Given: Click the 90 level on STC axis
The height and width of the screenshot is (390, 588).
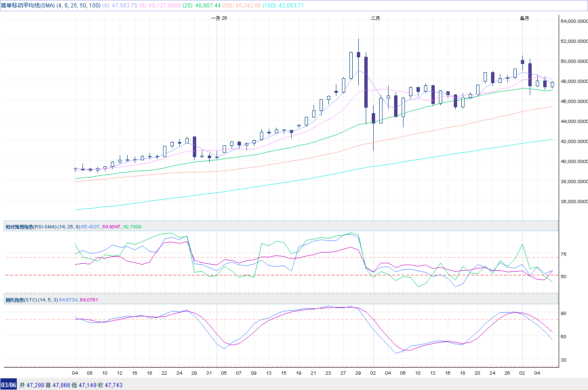Looking at the screenshot, I should (563, 314).
